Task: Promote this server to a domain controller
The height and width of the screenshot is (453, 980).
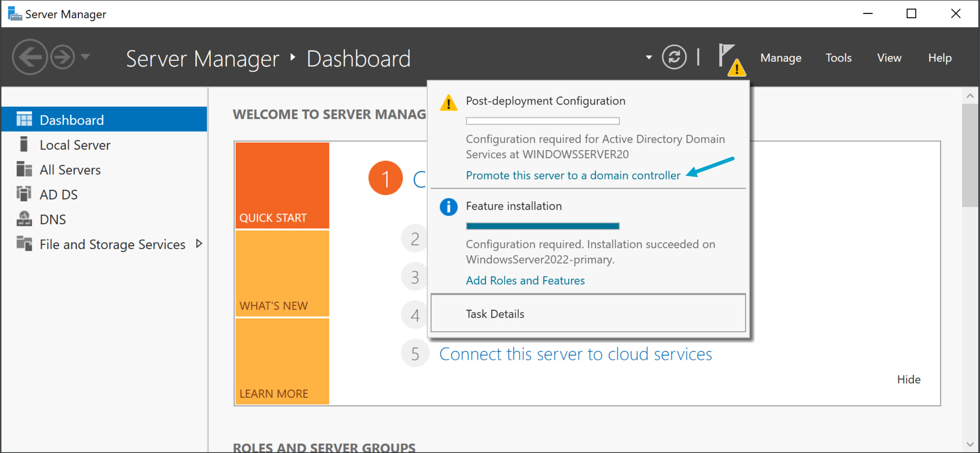Action: click(573, 175)
